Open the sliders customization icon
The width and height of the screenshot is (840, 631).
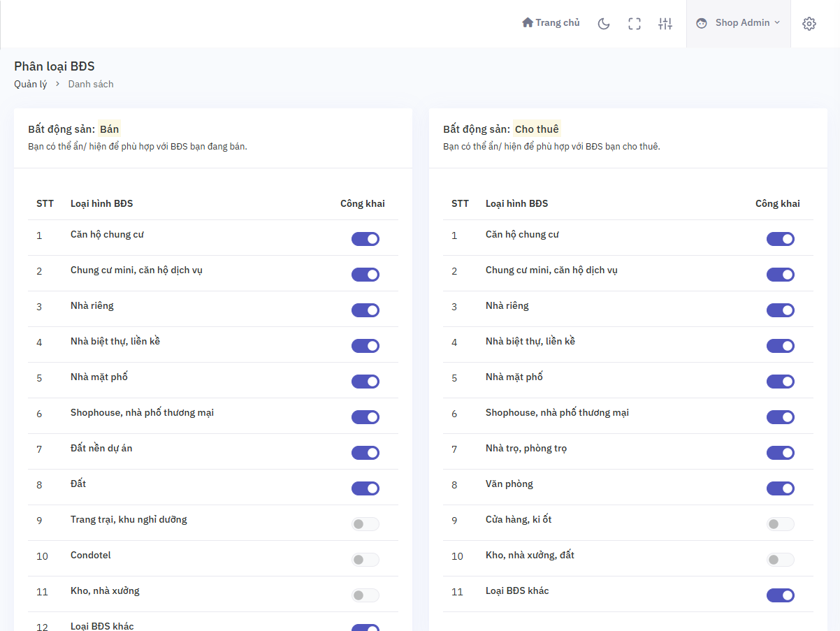coord(665,24)
